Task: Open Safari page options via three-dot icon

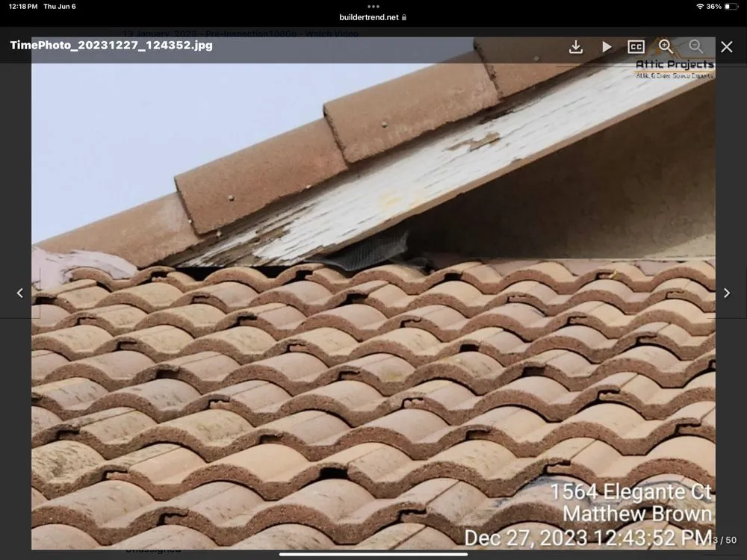Action: pyautogui.click(x=373, y=6)
